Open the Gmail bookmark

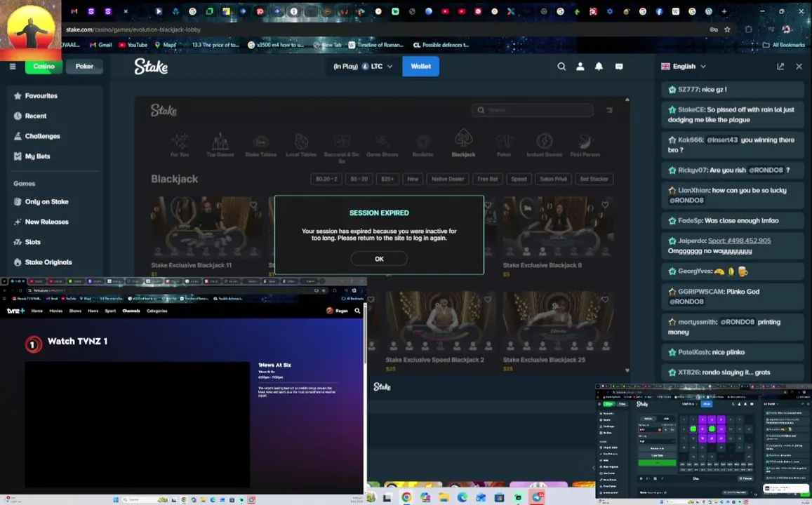[101, 45]
